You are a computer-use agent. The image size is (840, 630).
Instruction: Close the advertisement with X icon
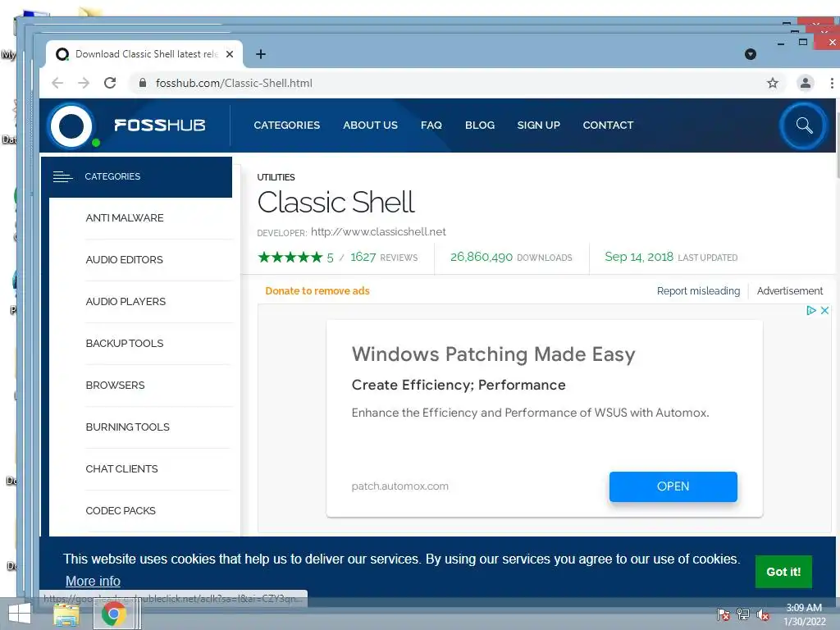point(824,310)
